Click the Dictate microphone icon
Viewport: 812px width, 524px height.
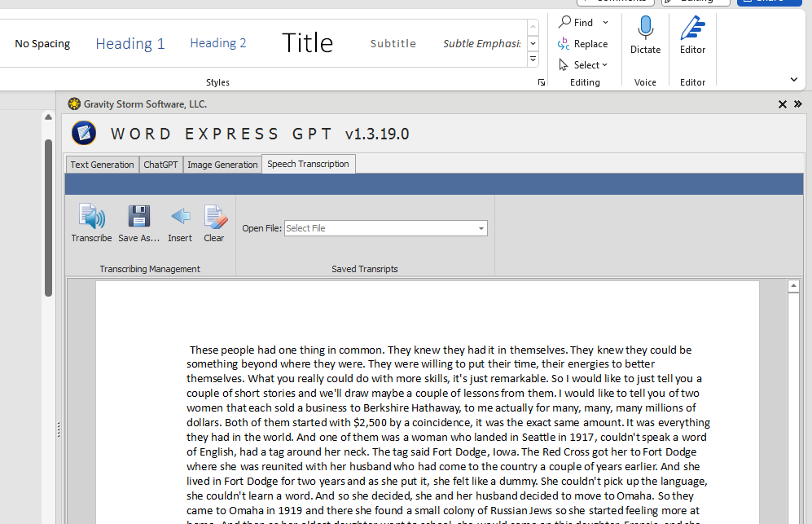[645, 28]
